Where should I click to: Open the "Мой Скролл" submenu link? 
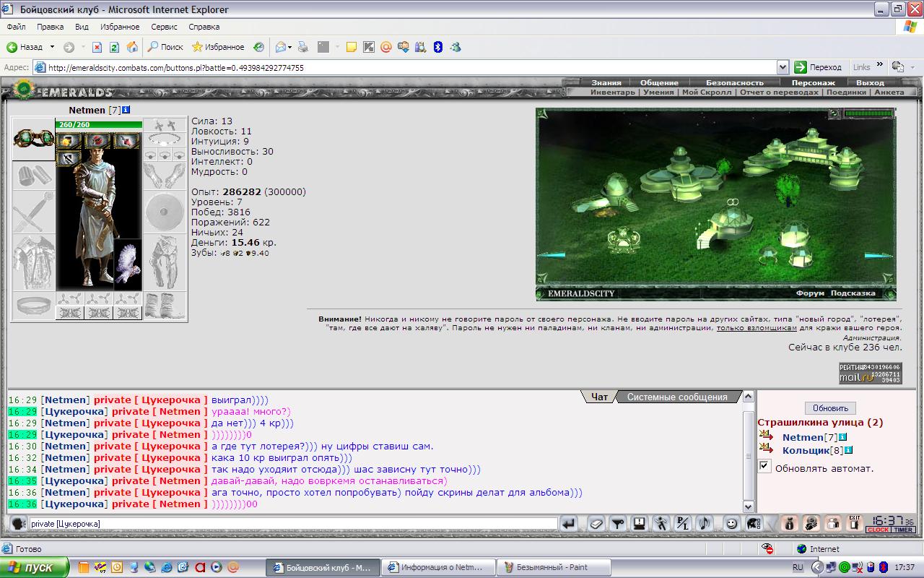707,92
